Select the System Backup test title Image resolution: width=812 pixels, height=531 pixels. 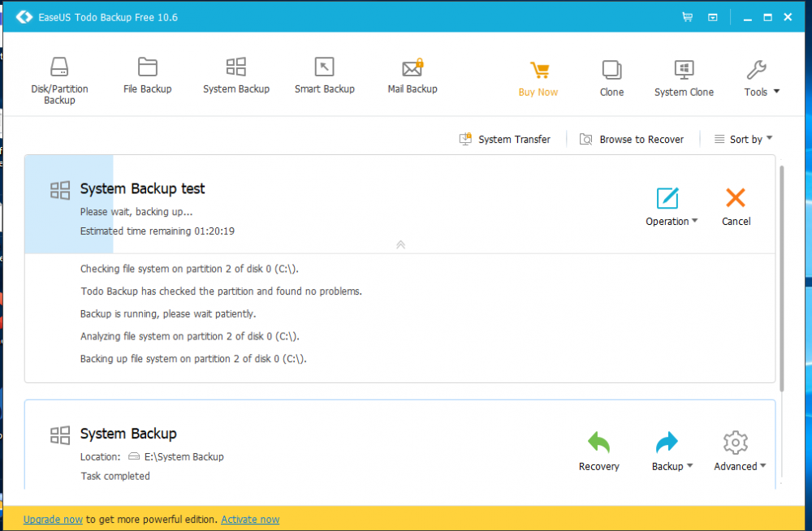pos(142,188)
